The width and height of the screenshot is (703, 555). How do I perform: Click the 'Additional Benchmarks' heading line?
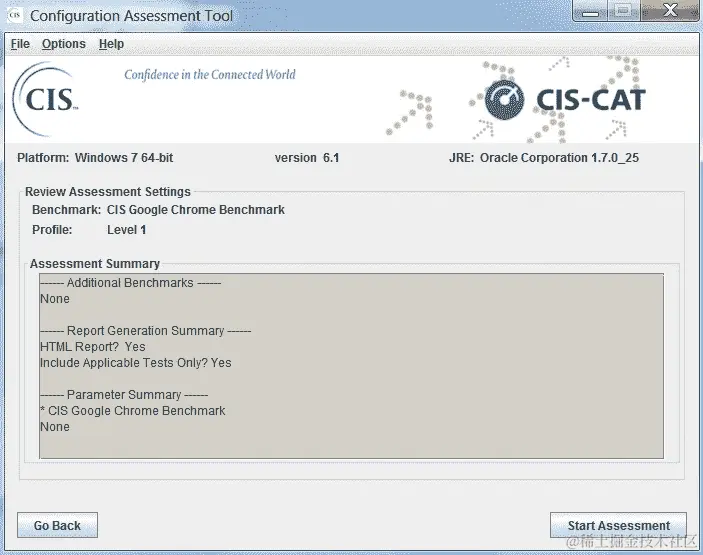[130, 283]
